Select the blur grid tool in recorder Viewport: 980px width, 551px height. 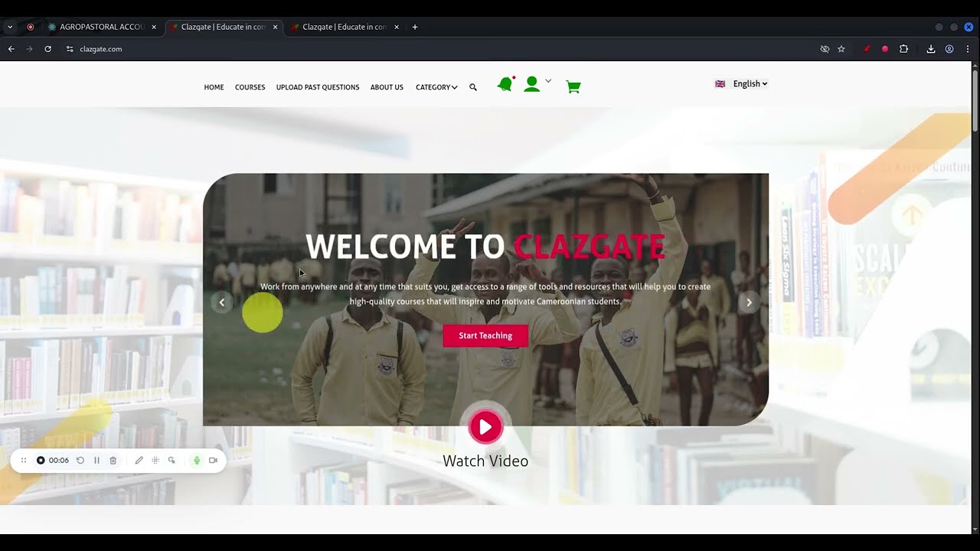coord(155,460)
